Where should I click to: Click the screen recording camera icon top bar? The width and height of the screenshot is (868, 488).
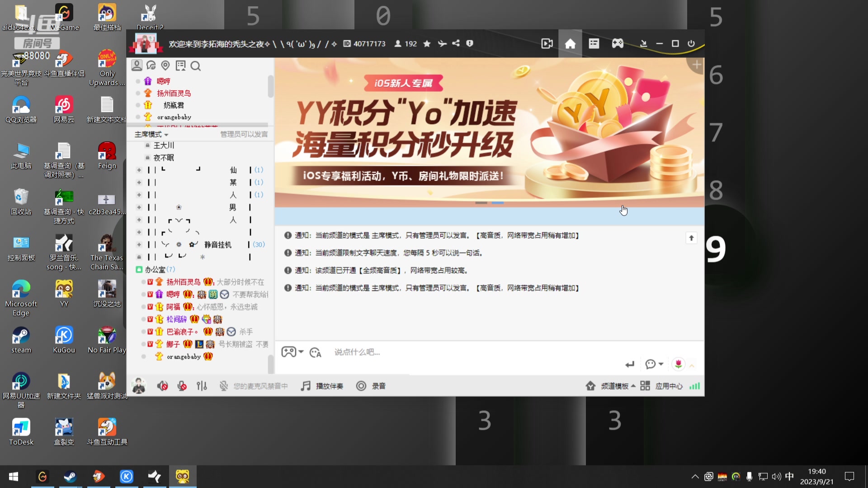click(547, 43)
